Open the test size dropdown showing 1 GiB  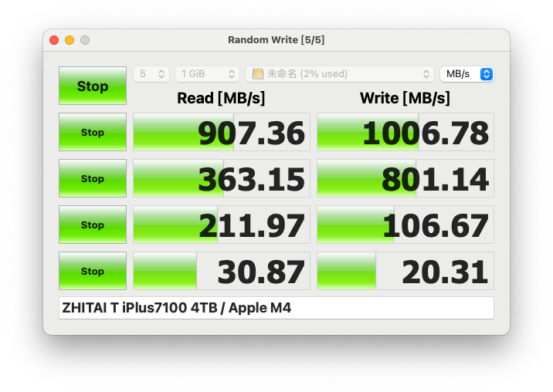pos(207,74)
